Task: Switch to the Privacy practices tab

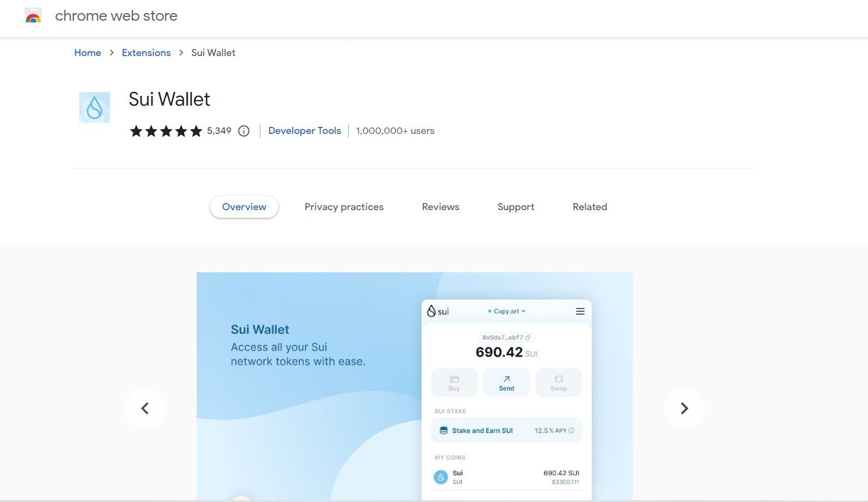Action: [344, 207]
